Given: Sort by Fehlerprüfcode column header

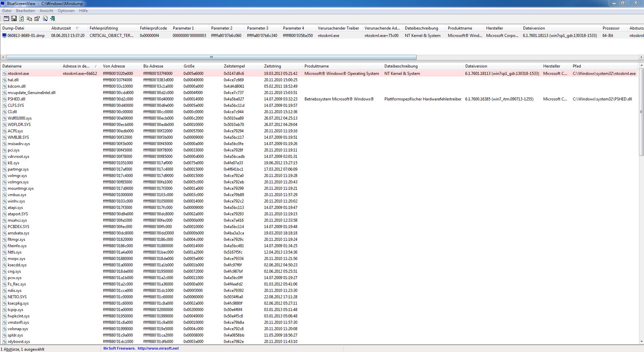Looking at the screenshot, I should coord(154,28).
